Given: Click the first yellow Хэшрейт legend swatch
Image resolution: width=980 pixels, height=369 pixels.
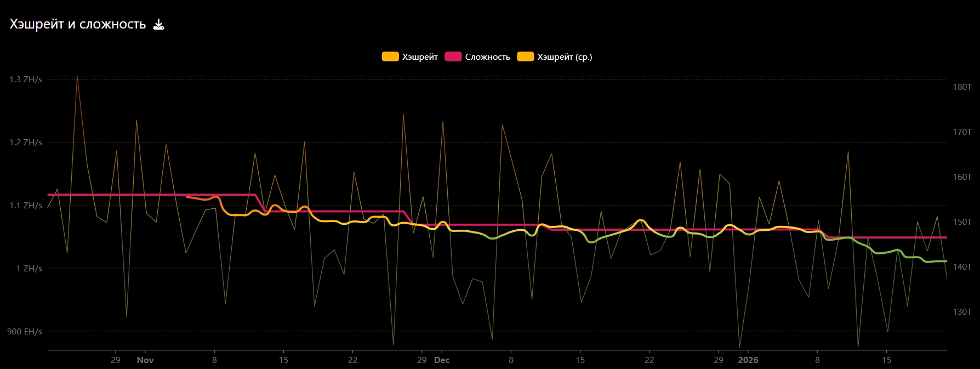Looking at the screenshot, I should click(390, 56).
